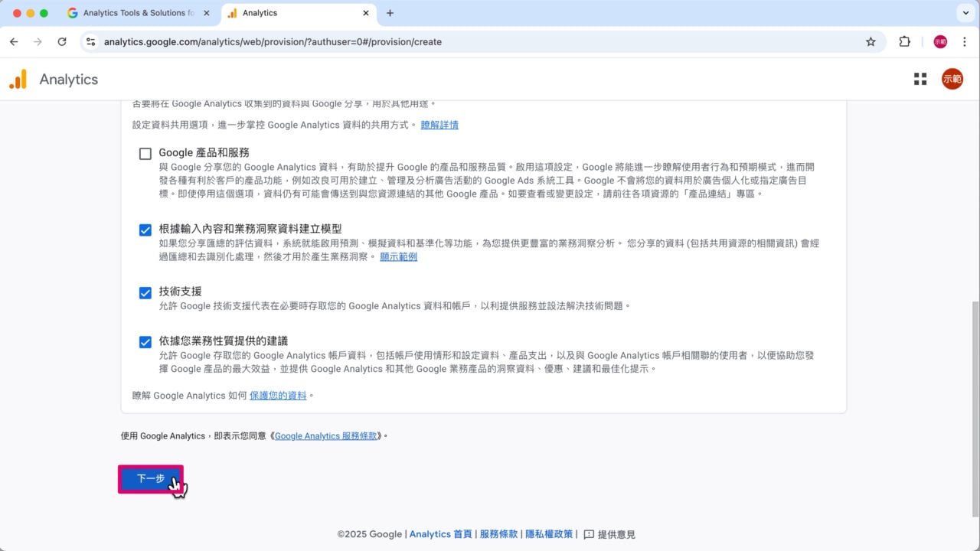Enable the Google 產品和服務 checkbox
Image resolution: width=980 pixels, height=551 pixels.
(x=145, y=152)
